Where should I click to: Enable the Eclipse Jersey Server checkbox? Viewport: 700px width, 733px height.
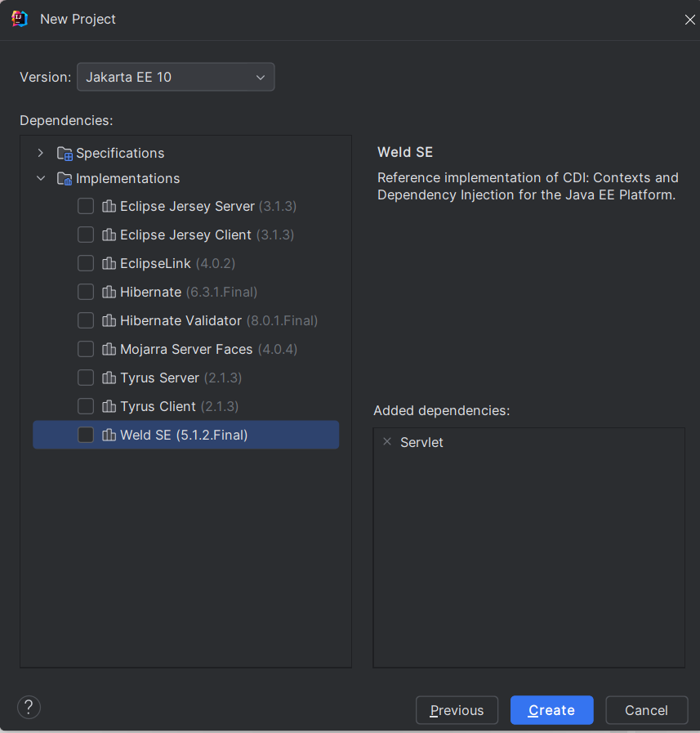tap(86, 206)
